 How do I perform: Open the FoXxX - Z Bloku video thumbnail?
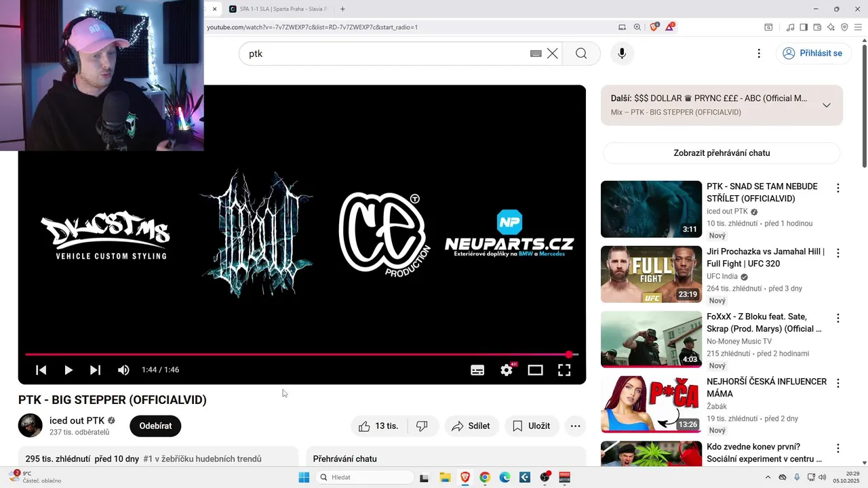(x=651, y=339)
